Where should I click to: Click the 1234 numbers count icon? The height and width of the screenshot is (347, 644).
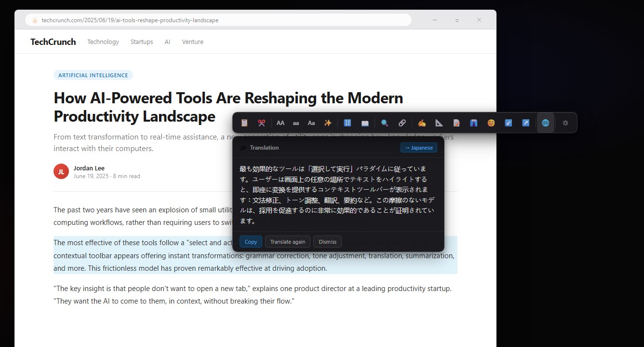(x=348, y=123)
